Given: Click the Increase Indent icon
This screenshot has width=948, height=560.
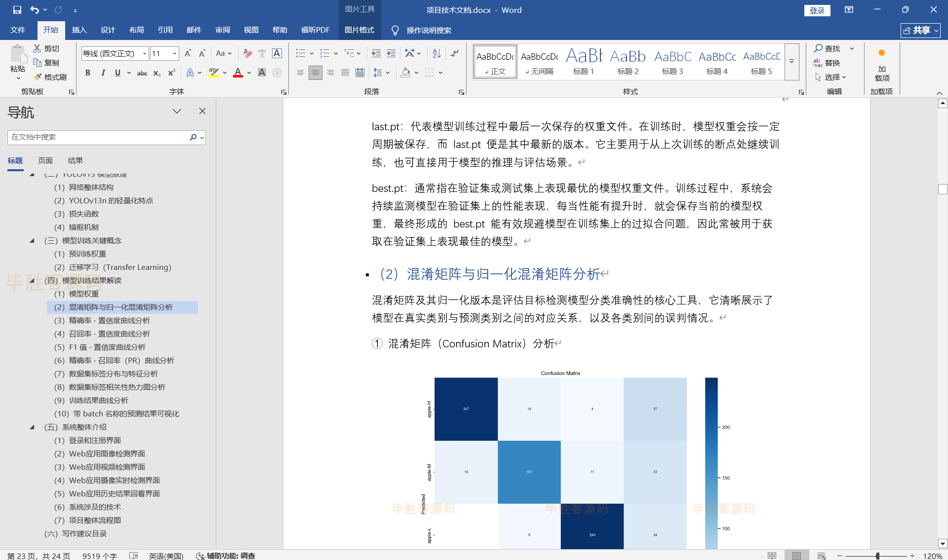Looking at the screenshot, I should 391,53.
